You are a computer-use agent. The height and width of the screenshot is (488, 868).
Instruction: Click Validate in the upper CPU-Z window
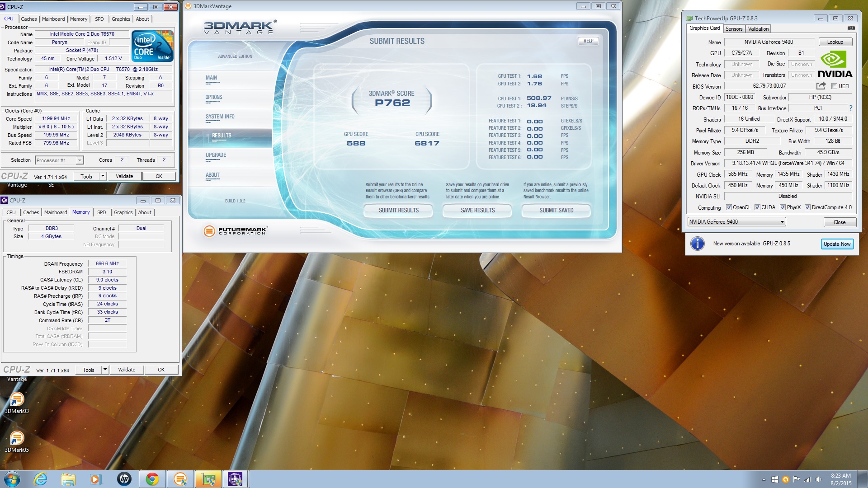click(x=124, y=176)
